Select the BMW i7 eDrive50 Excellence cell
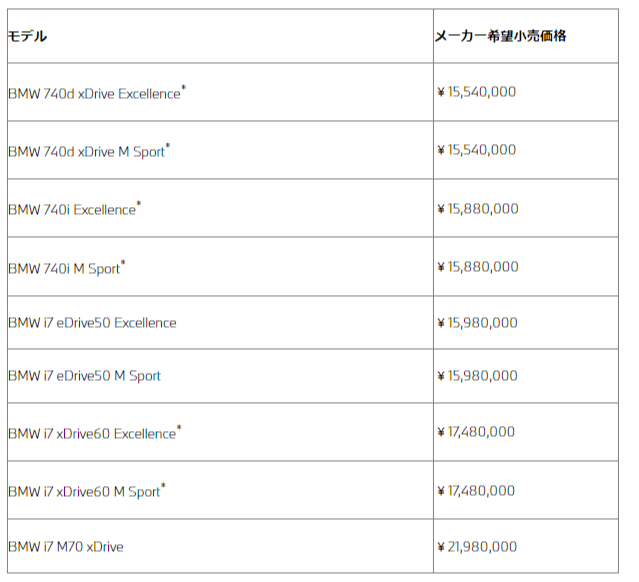Viewport: 639px width, 582px height. pos(92,323)
